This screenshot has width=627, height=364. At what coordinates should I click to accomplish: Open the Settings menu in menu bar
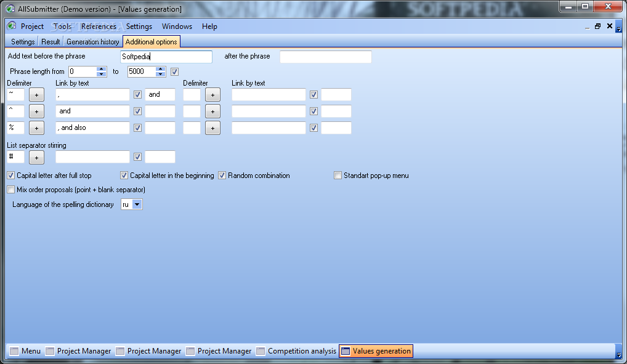point(139,26)
